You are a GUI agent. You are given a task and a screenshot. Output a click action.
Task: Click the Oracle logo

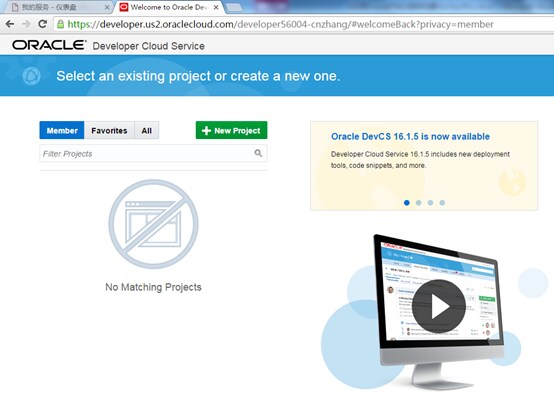coord(49,45)
